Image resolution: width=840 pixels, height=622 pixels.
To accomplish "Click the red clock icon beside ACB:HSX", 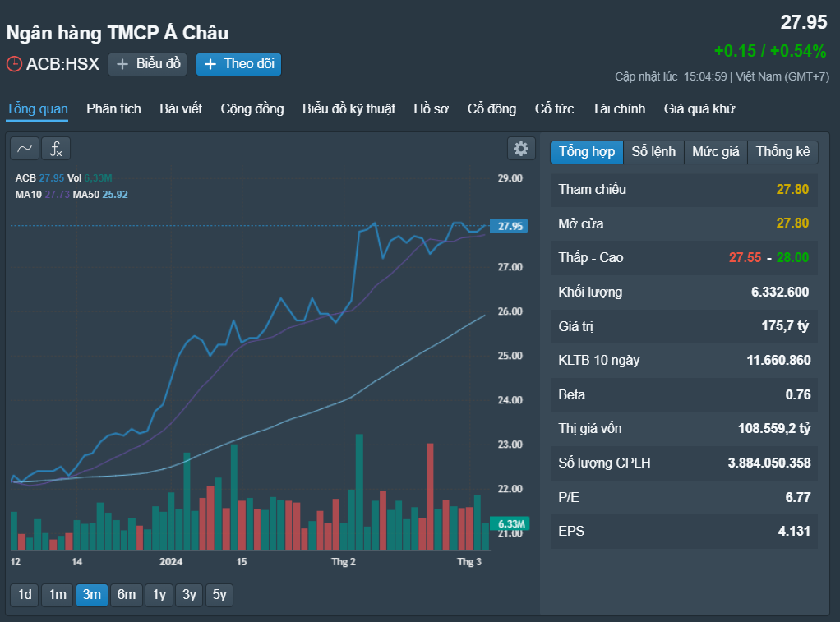I will point(14,64).
